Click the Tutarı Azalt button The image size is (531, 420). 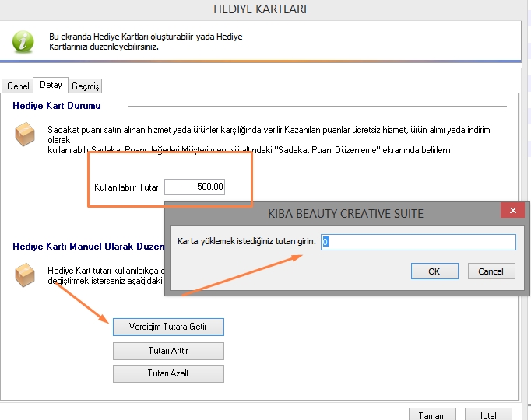168,373
